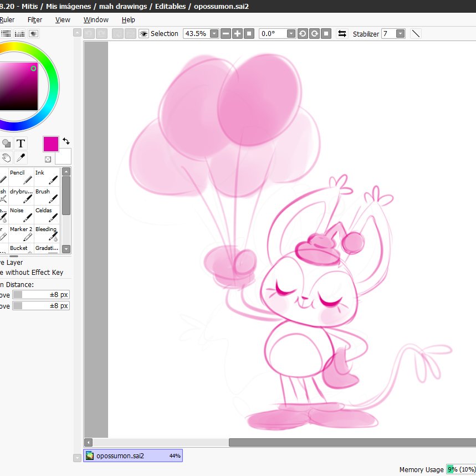Viewport: 476px width, 476px height.
Task: Click the zoom value field showing 43.5%
Action: click(x=197, y=34)
